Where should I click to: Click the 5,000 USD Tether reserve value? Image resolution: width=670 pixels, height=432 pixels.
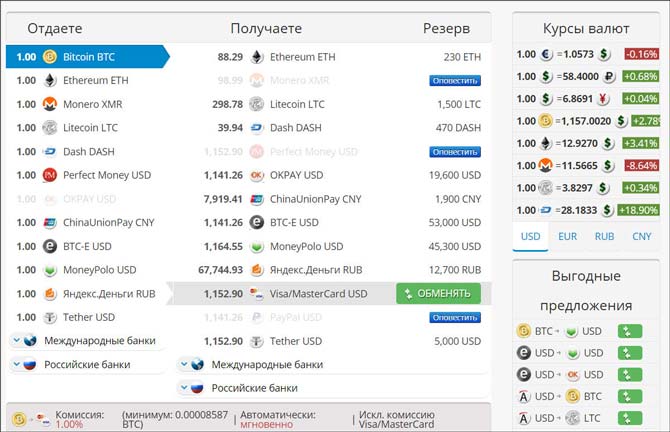click(x=457, y=341)
